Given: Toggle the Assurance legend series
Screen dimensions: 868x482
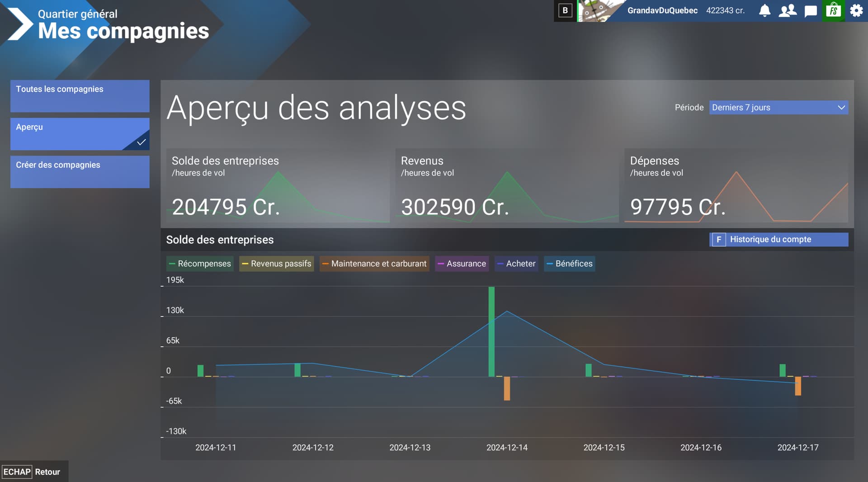Looking at the screenshot, I should click(x=462, y=264).
